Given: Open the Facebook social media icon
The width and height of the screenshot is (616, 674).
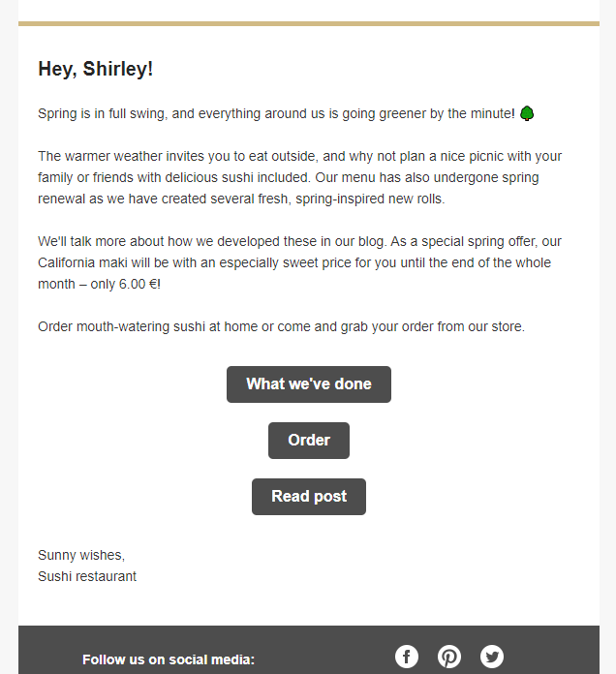Looking at the screenshot, I should (406, 657).
